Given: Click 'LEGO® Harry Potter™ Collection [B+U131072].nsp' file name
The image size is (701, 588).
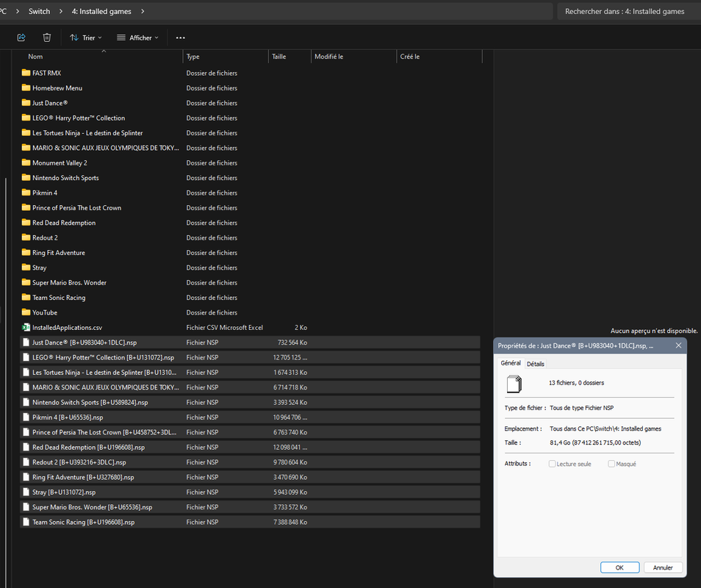Looking at the screenshot, I should pyautogui.click(x=104, y=357).
